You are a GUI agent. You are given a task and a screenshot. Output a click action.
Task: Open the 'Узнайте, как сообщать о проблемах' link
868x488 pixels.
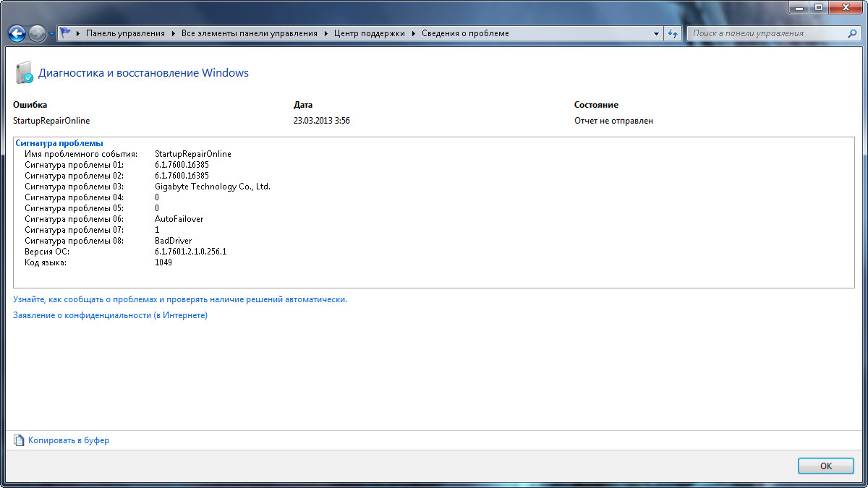(180, 299)
